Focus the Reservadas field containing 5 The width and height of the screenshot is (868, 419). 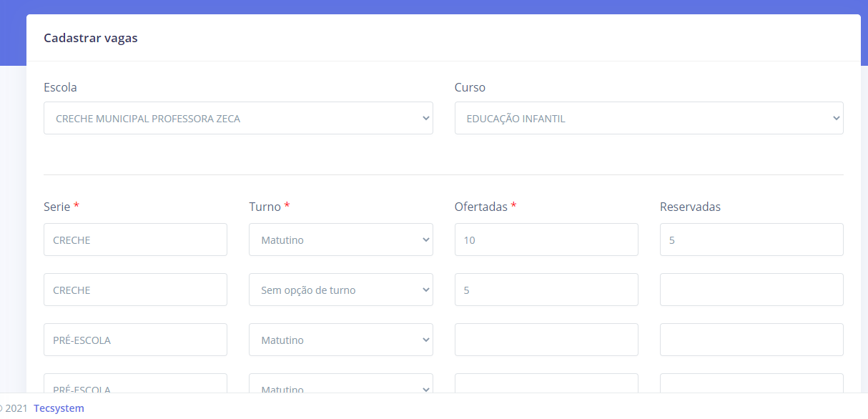click(751, 240)
